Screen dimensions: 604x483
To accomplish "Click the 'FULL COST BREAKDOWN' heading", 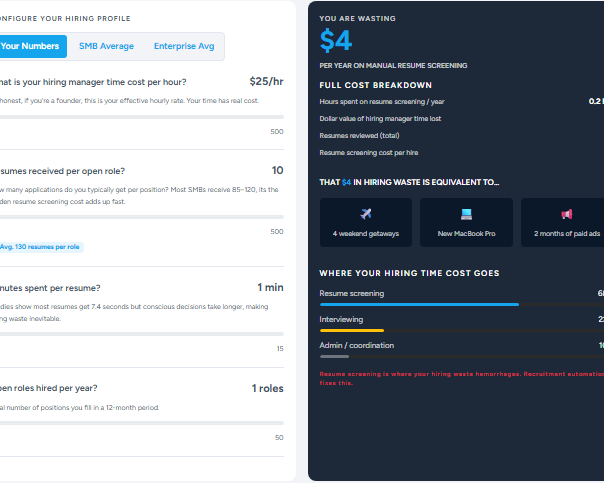I will point(376,85).
